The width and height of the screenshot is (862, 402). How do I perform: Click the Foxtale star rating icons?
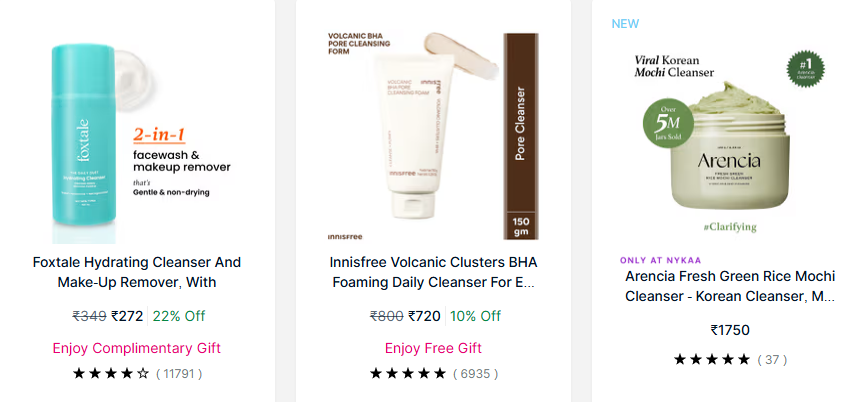pyautogui.click(x=110, y=374)
